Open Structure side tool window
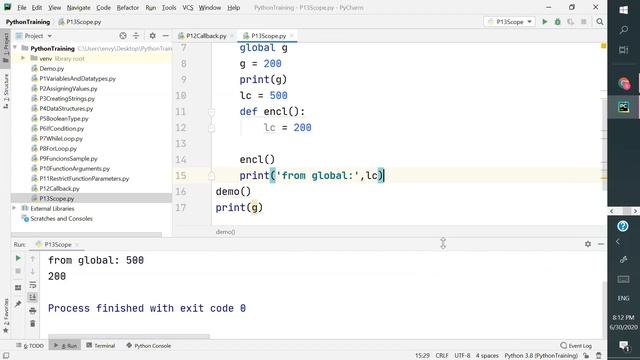Image resolution: width=640 pixels, height=360 pixels. 6,91
